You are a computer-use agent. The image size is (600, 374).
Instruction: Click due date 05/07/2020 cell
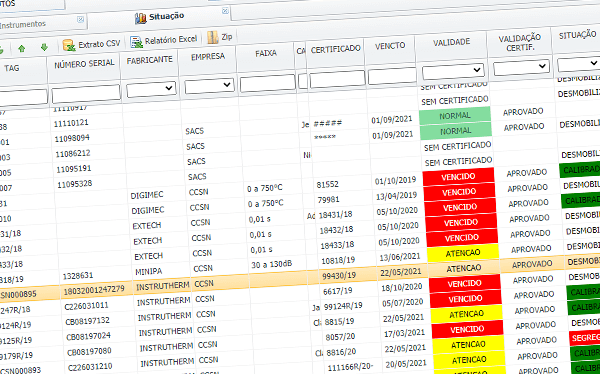pyautogui.click(x=403, y=302)
